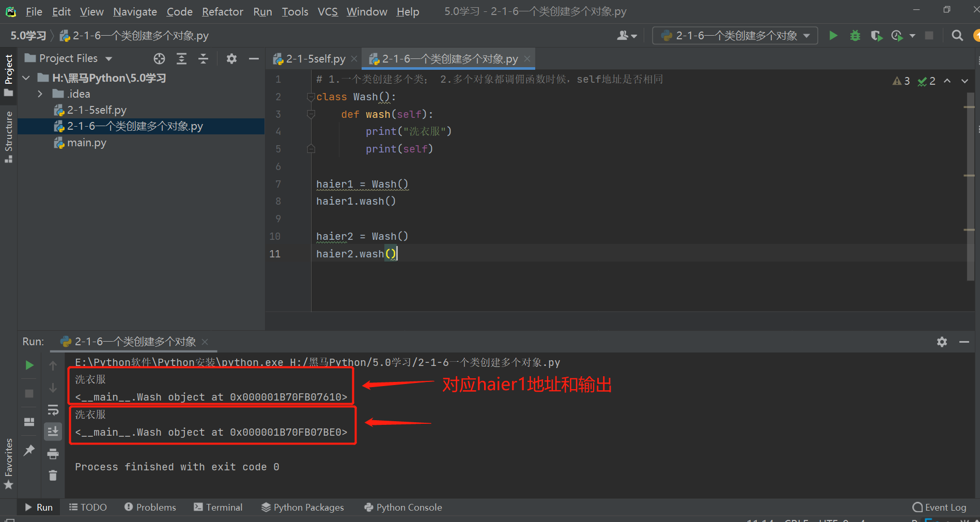This screenshot has width=980, height=522.
Task: Click the 5.0学习 breadcrumb
Action: 28,36
